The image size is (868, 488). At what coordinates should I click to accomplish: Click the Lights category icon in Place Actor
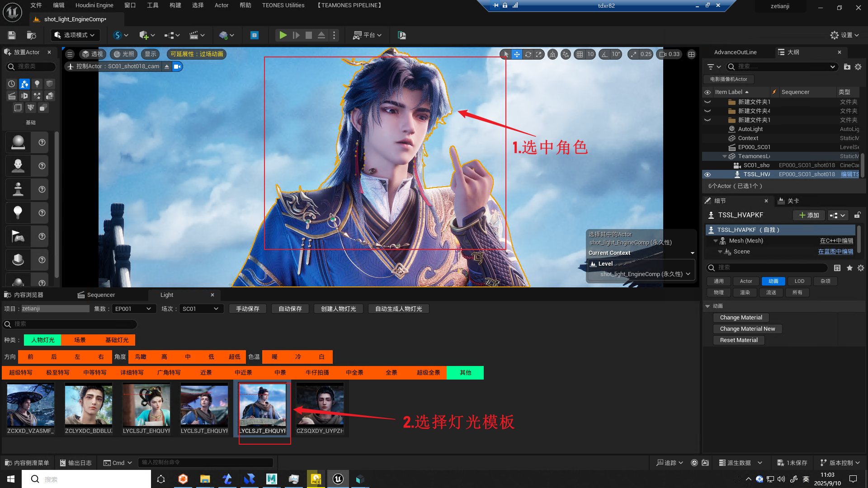coord(37,84)
